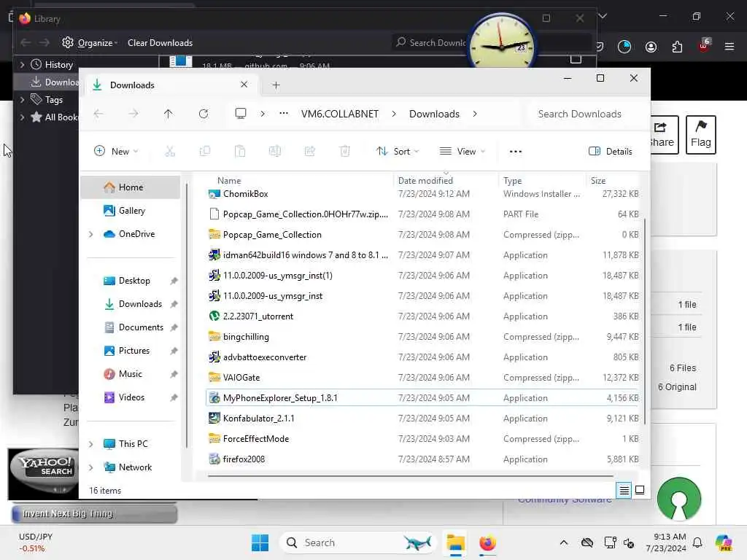Click the Flag button on web page
Screen dimensions: 747x560
click(x=701, y=135)
